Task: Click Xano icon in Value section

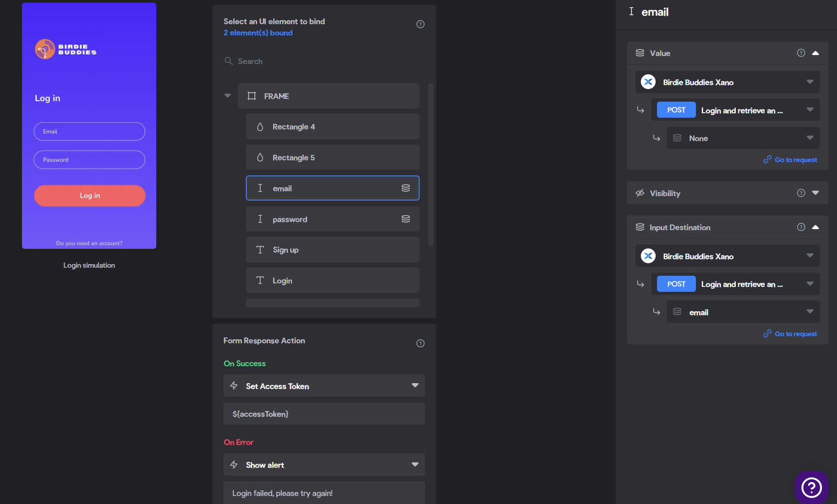Action: 648,82
